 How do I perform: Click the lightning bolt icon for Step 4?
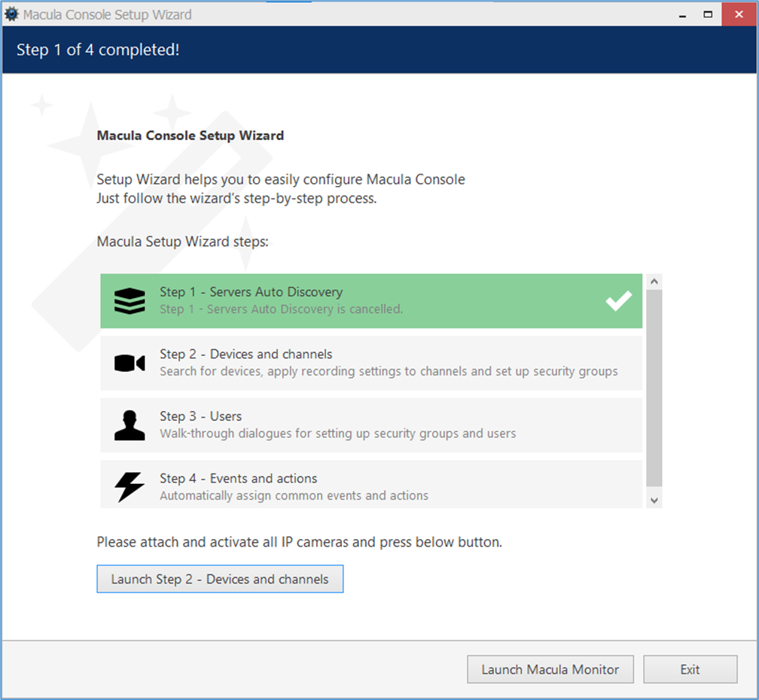click(x=130, y=486)
